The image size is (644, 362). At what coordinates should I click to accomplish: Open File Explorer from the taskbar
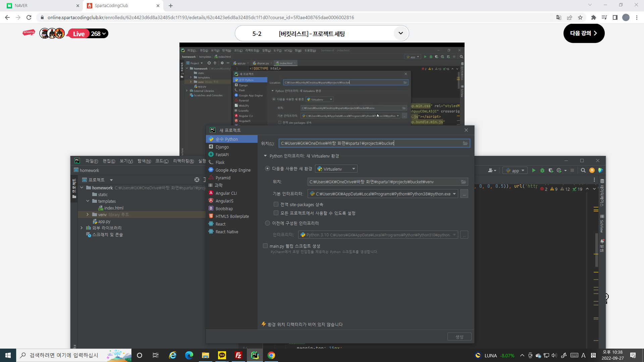tap(206, 355)
